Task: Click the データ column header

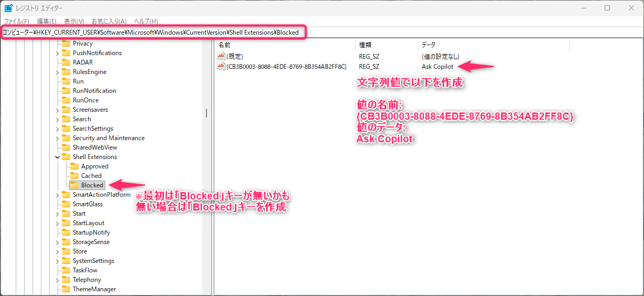Action: (428, 45)
